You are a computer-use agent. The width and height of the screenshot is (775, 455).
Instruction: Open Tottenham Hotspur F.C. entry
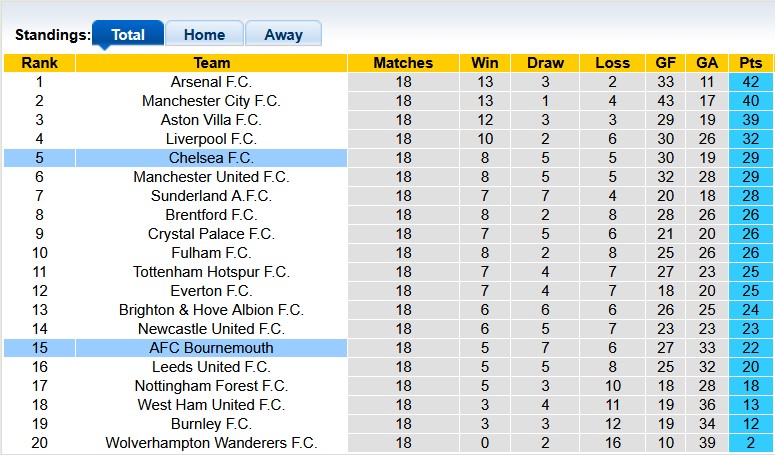(211, 272)
